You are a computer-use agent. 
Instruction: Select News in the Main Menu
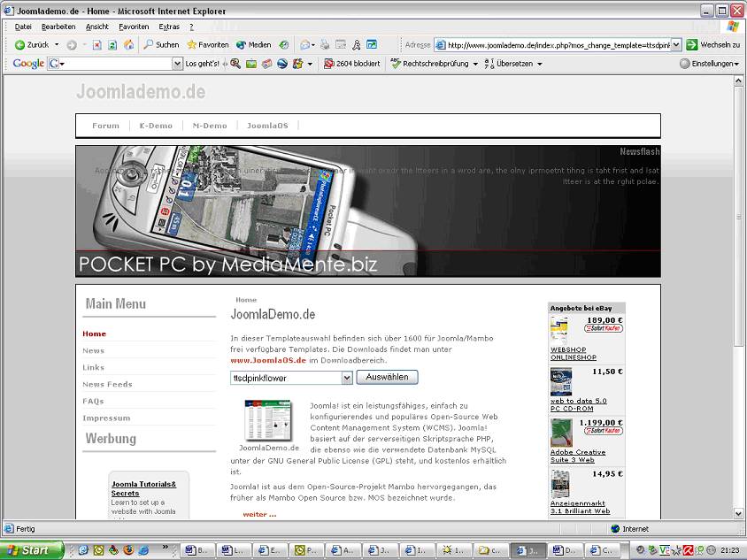point(94,350)
